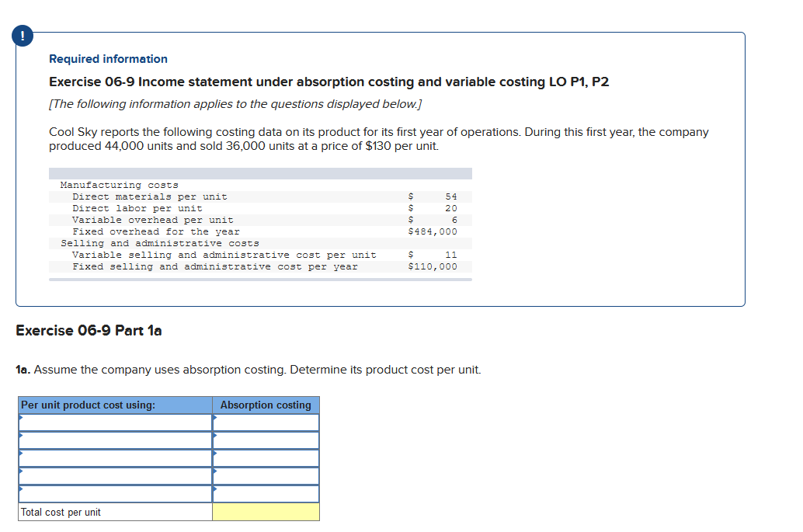Click the first Absorption costing input cell
Viewport: 803px width, 532px height.
tap(268, 422)
